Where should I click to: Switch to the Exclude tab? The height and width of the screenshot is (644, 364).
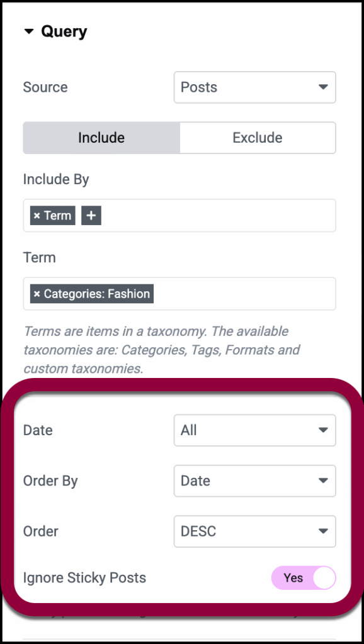pos(257,137)
